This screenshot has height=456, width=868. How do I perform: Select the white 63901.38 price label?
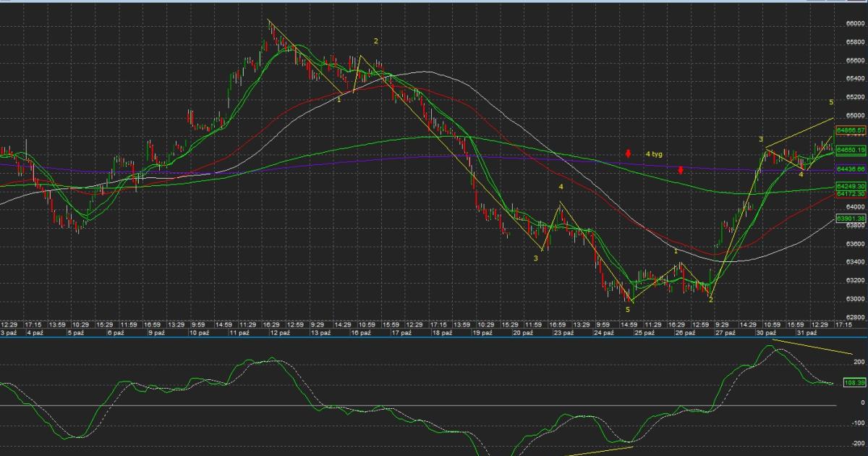click(850, 218)
